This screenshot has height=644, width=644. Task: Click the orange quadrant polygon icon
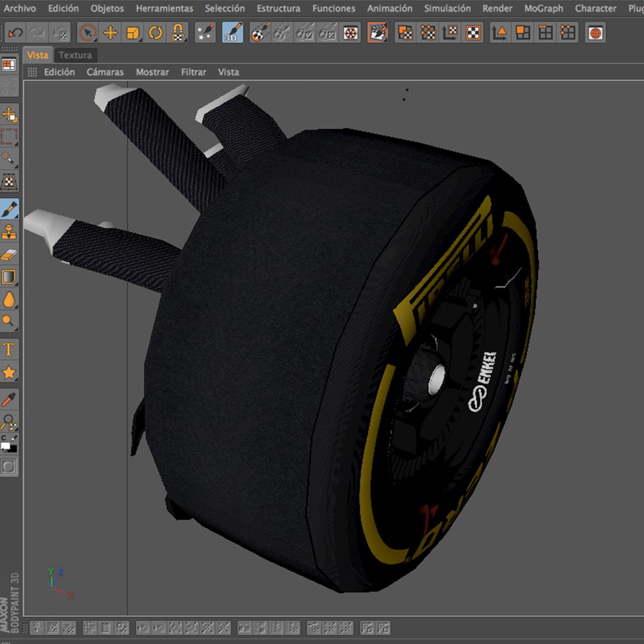(523, 32)
